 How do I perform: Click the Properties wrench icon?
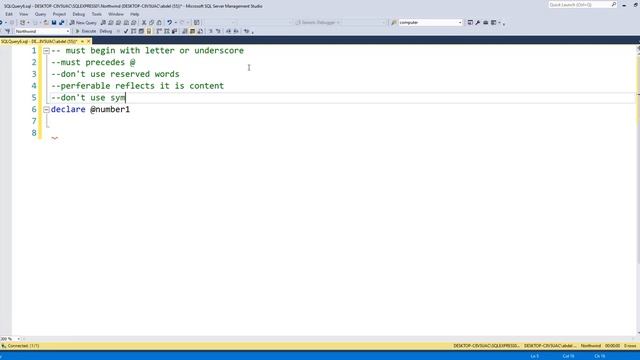(478, 22)
